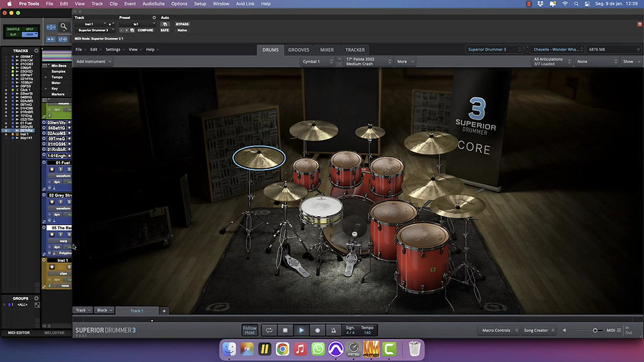
Task: Open the Chevelle - Wonder Wha... preset selector
Action: click(558, 49)
